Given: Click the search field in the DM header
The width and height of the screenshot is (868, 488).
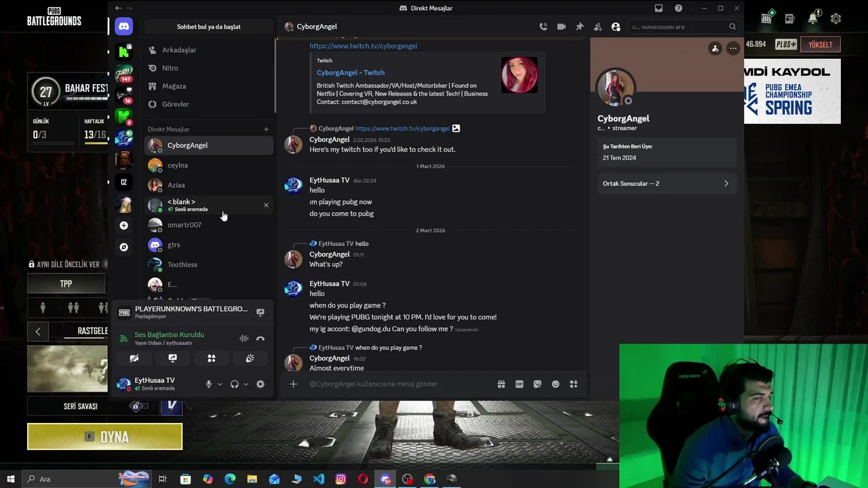Looking at the screenshot, I should (x=683, y=26).
